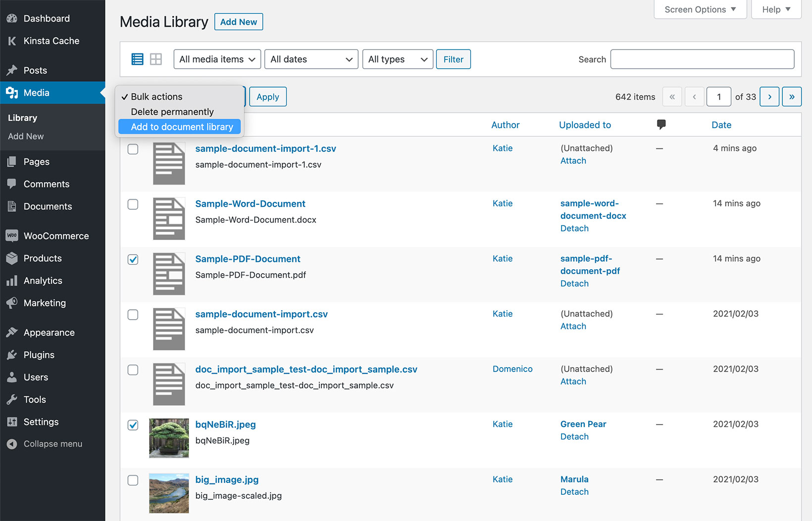812x521 pixels.
Task: Expand the All dates dropdown
Action: point(311,59)
